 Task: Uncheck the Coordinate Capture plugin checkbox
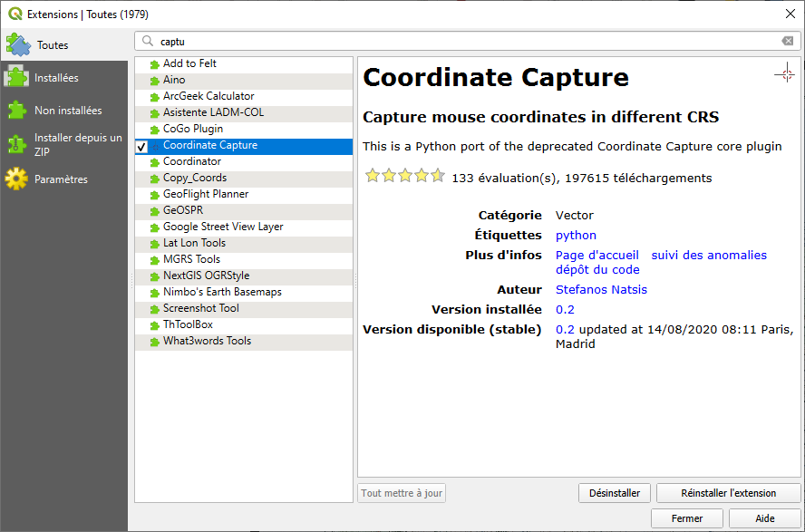coord(141,146)
